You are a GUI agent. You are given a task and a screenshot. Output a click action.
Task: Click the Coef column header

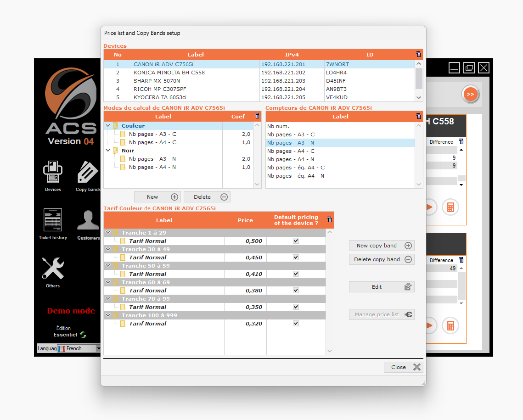(x=238, y=116)
